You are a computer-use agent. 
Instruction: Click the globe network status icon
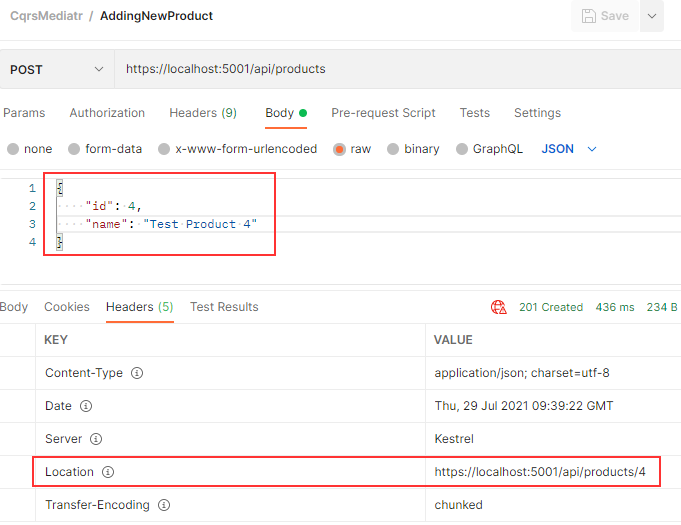point(498,307)
